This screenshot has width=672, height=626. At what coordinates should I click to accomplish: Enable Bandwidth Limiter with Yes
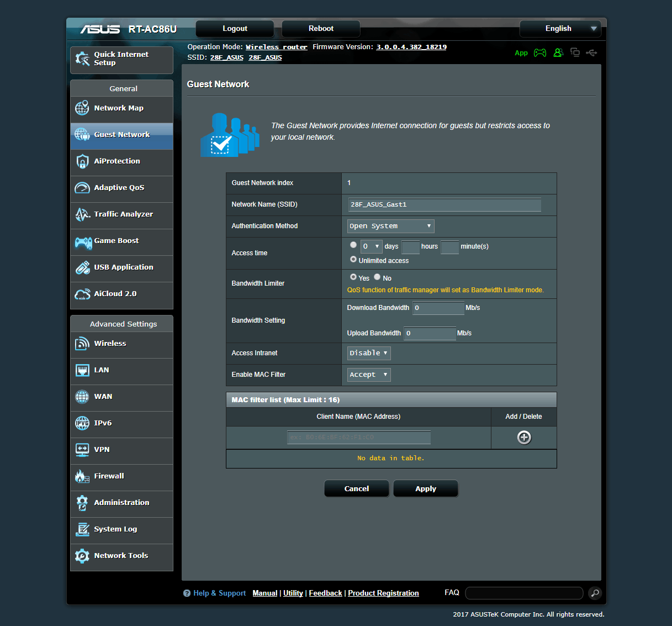click(x=353, y=277)
